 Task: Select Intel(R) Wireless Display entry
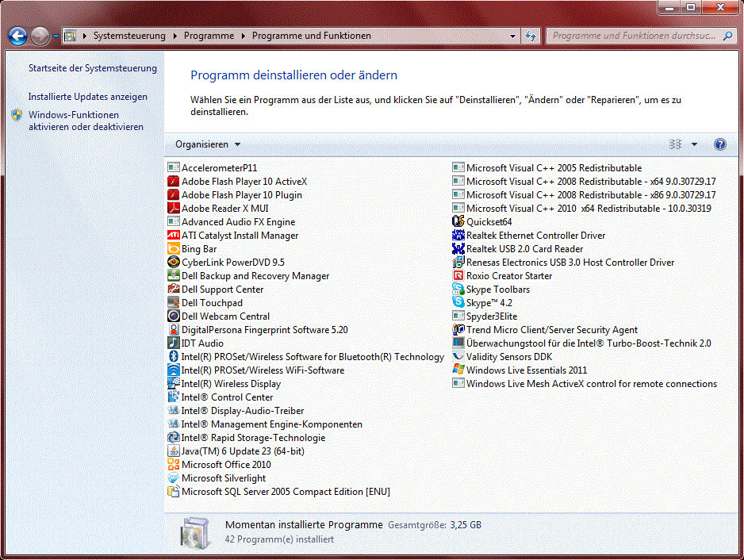click(x=224, y=383)
